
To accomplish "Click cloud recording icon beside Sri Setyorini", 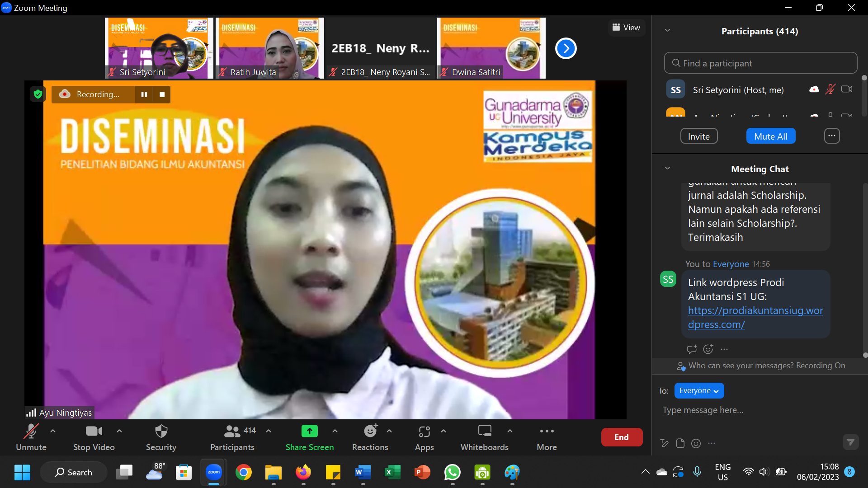I will click(814, 89).
